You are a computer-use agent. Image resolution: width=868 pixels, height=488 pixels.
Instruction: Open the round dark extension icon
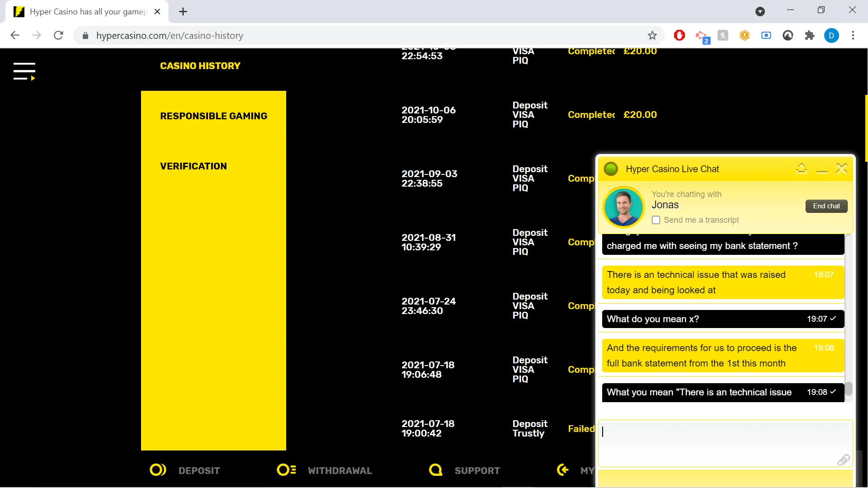(x=788, y=35)
